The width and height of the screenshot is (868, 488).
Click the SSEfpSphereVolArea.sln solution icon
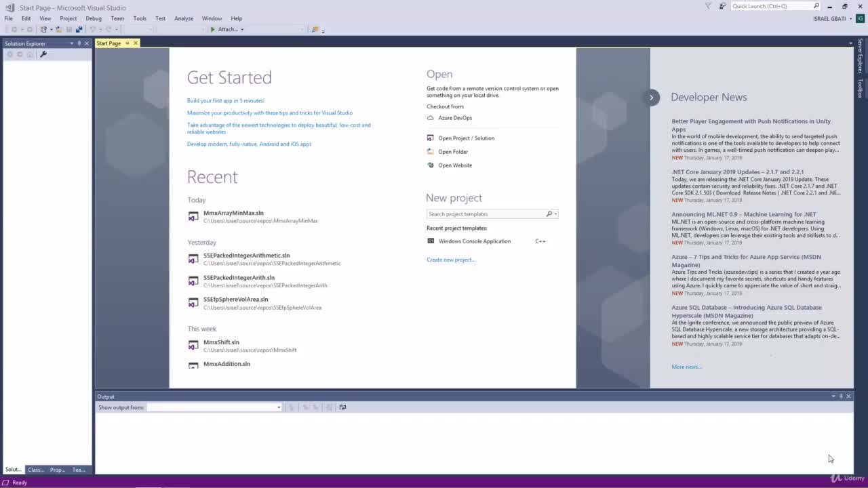click(193, 303)
